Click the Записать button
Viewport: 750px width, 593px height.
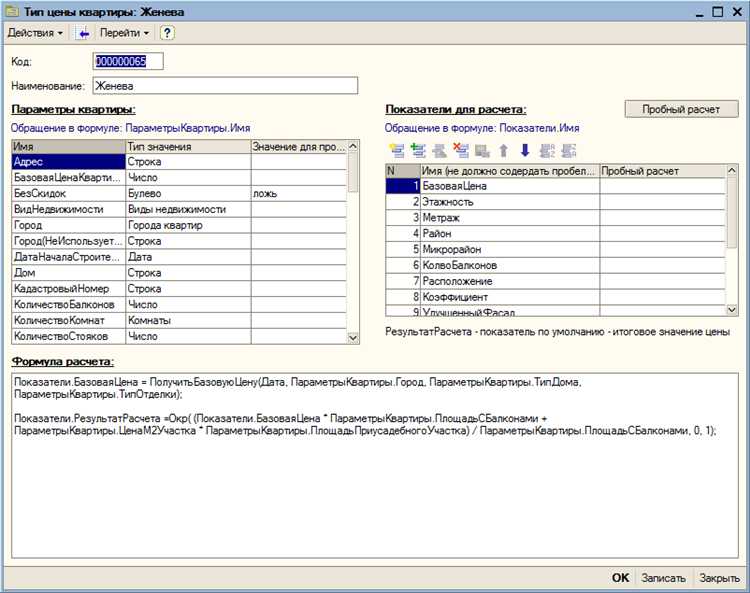[x=663, y=578]
